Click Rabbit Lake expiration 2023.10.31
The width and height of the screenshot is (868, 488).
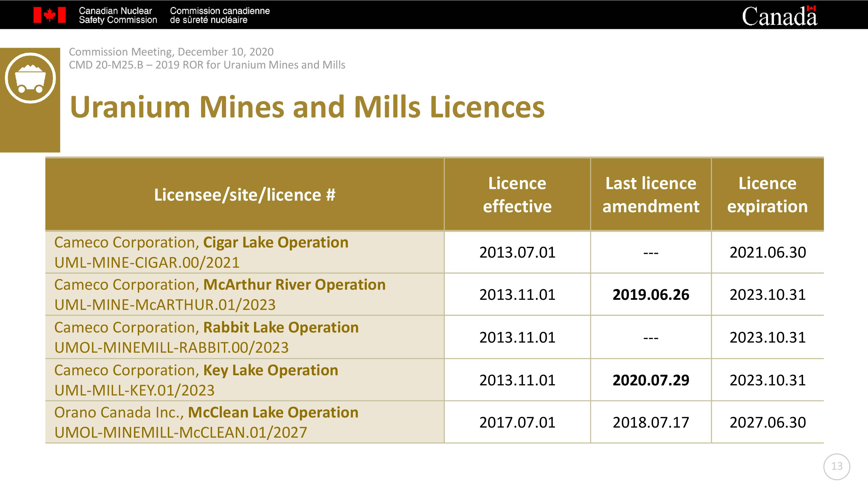click(x=768, y=337)
